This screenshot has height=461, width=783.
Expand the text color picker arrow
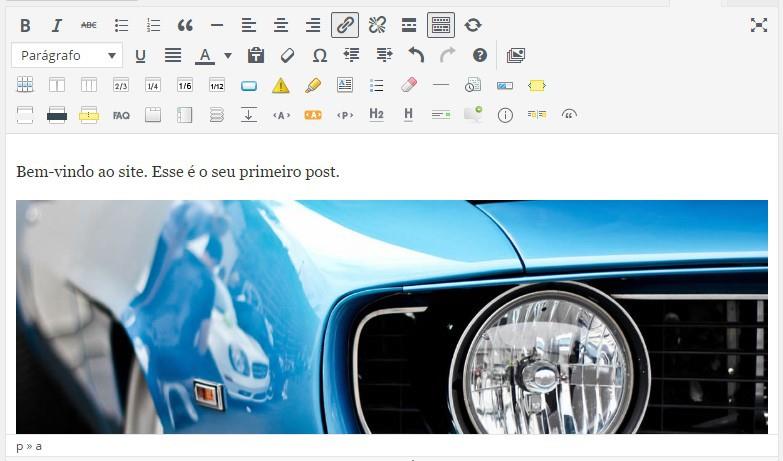pyautogui.click(x=228, y=55)
